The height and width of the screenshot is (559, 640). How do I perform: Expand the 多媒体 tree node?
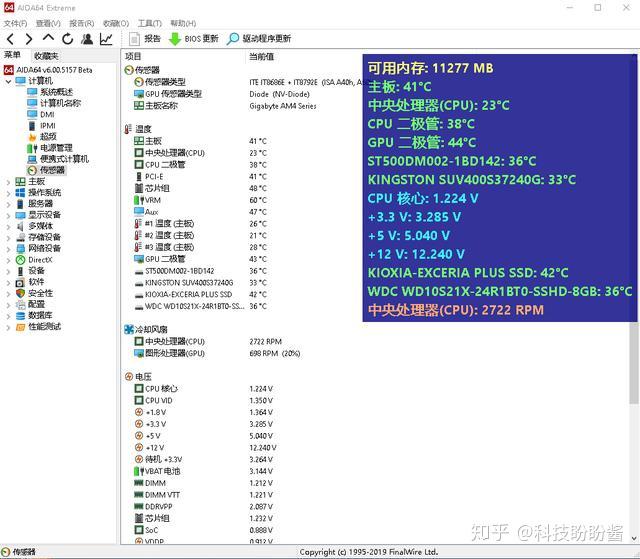pyautogui.click(x=8, y=226)
